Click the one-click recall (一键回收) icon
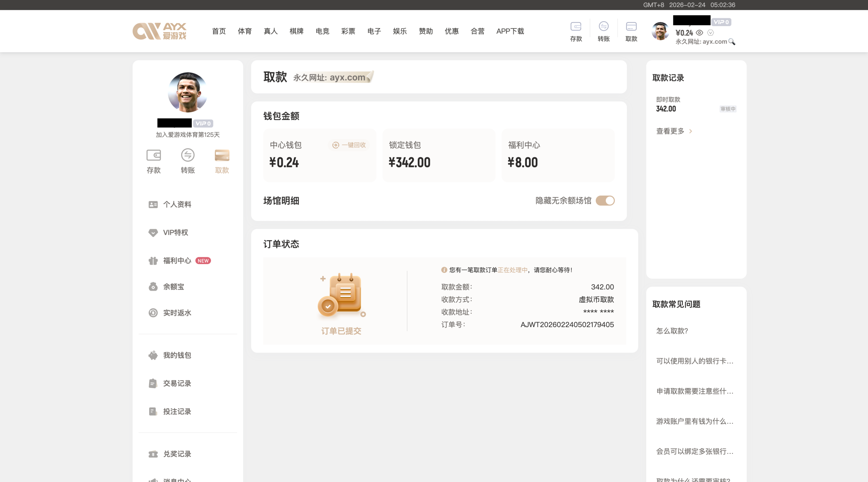 [x=336, y=145]
